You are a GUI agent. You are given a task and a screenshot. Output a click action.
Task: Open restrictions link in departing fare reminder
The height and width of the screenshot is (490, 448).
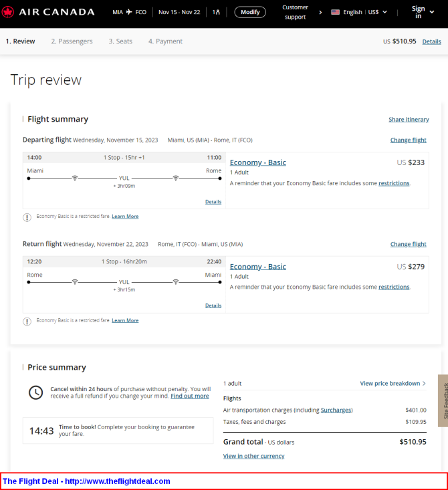(394, 183)
